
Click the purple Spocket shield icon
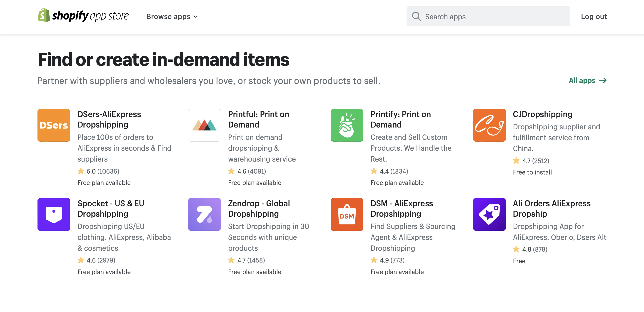pos(54,214)
